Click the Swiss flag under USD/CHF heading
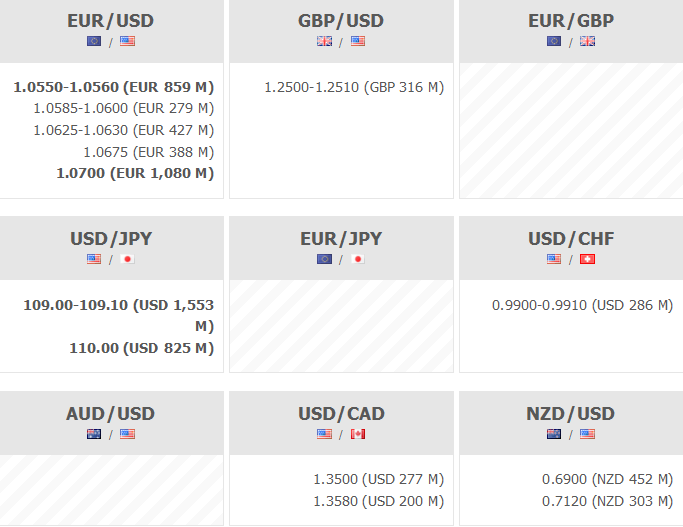The width and height of the screenshot is (683, 527). pyautogui.click(x=587, y=259)
